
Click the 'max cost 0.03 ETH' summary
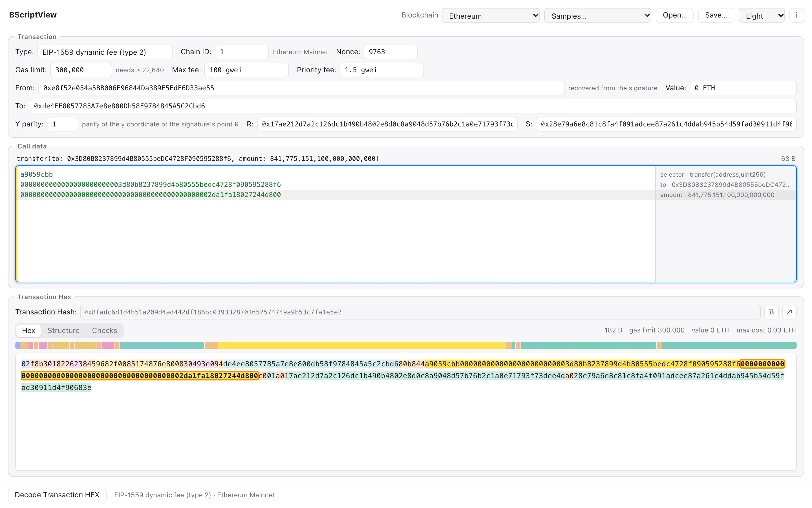(x=766, y=330)
